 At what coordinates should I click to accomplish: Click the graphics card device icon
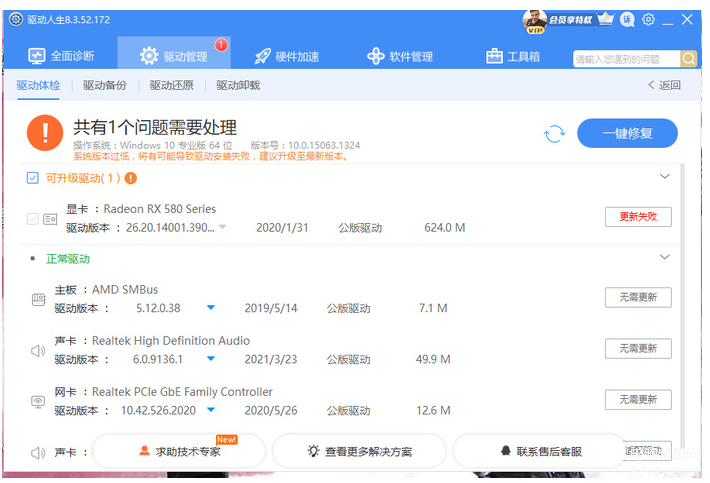50,219
